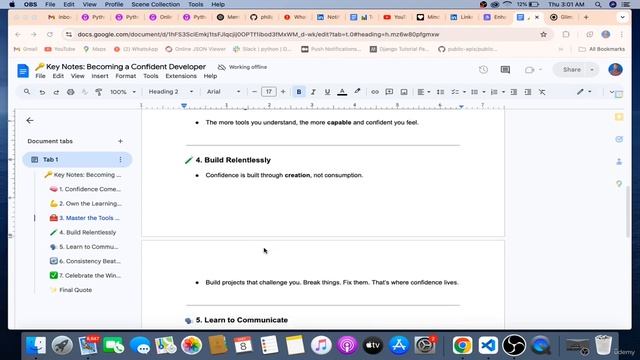Screen dimensions: 640x360
Task: Toggle bold formatting
Action: [x=299, y=92]
